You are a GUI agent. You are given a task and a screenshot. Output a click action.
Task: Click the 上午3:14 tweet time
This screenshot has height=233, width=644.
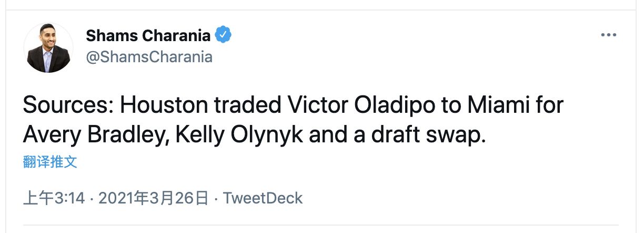click(54, 198)
